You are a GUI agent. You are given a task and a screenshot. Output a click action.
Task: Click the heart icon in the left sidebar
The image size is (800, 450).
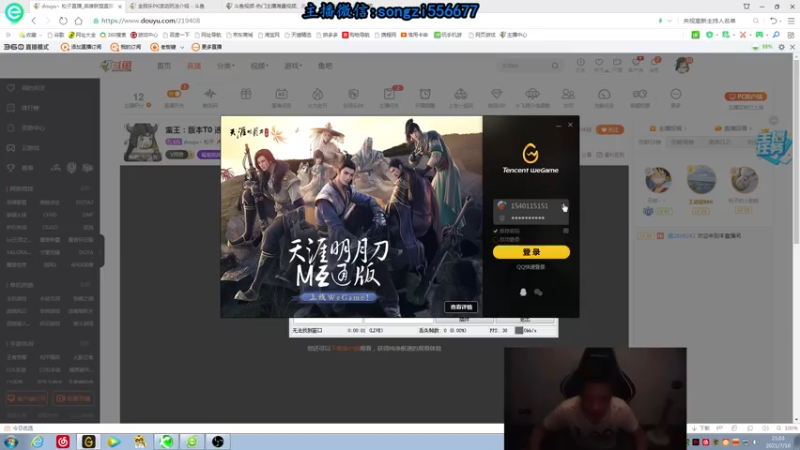pos(11,88)
